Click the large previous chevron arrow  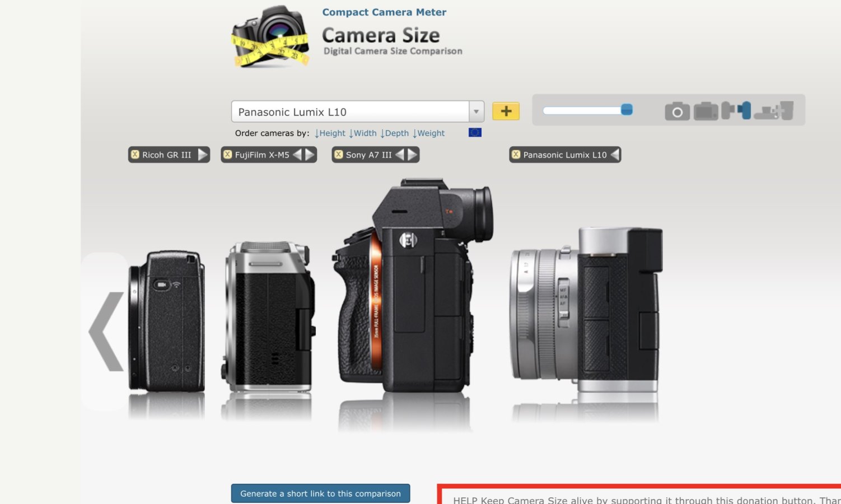click(x=106, y=331)
